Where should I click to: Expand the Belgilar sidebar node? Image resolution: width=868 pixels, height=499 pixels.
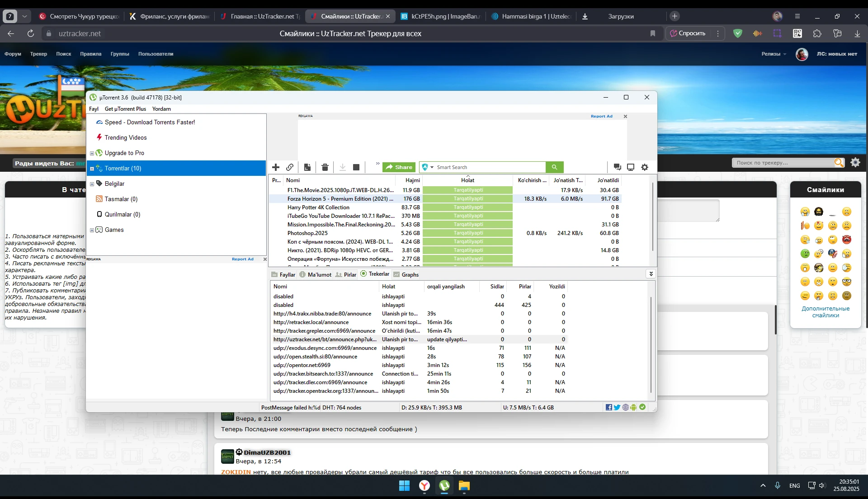point(92,184)
